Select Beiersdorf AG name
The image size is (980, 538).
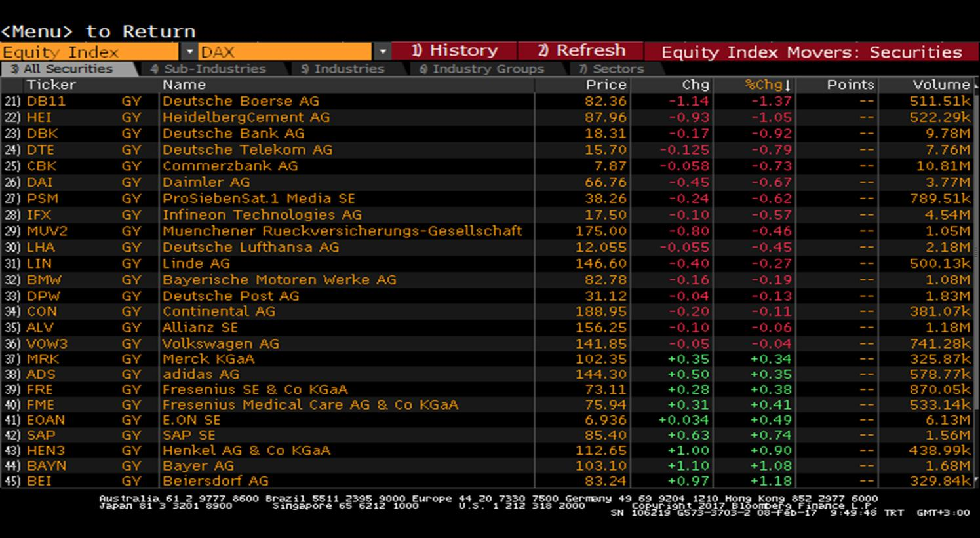216,480
